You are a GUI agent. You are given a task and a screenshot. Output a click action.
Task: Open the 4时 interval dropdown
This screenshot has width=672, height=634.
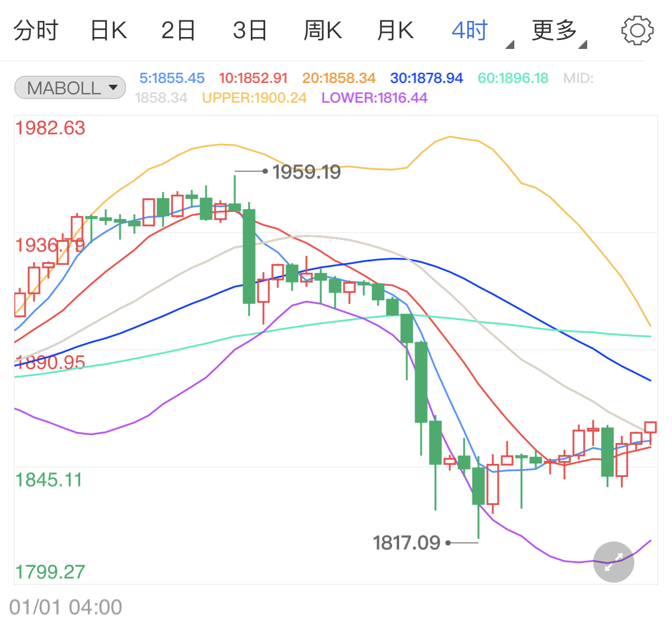(482, 31)
